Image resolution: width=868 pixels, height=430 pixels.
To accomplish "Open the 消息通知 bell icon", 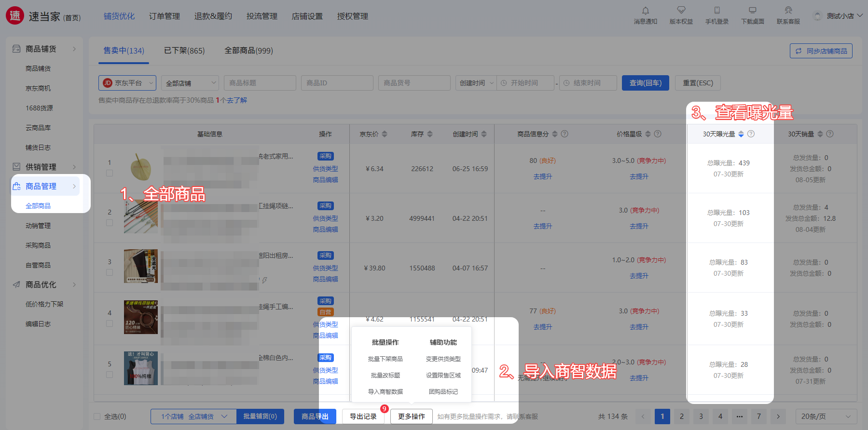I will pos(645,11).
